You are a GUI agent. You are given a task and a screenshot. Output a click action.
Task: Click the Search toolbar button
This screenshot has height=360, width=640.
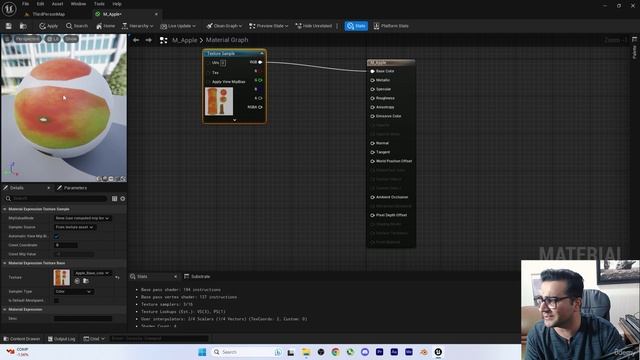[77, 26]
